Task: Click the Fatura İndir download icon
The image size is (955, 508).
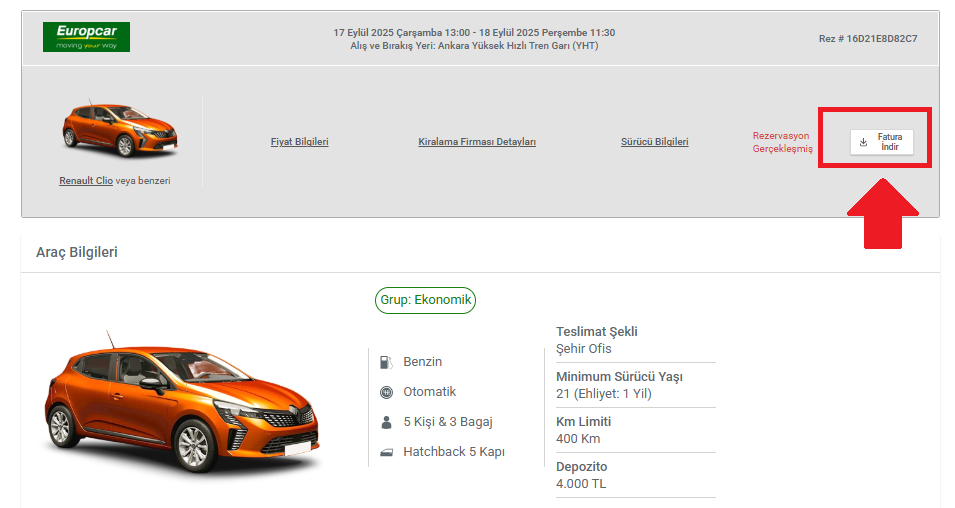Action: 863,142
